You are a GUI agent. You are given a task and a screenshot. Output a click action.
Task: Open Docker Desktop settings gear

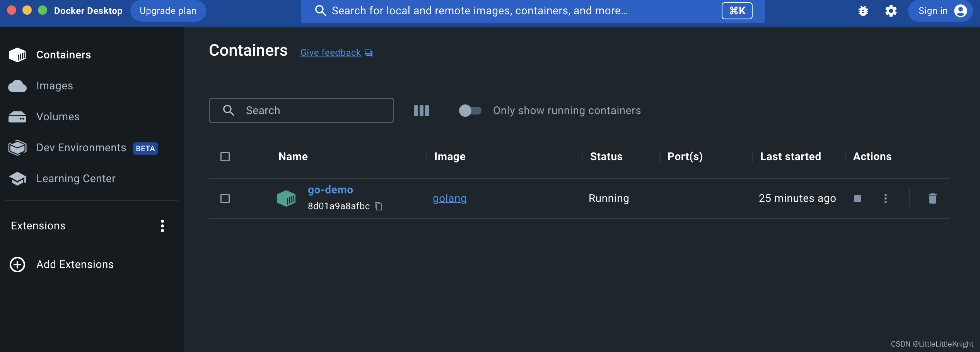890,10
